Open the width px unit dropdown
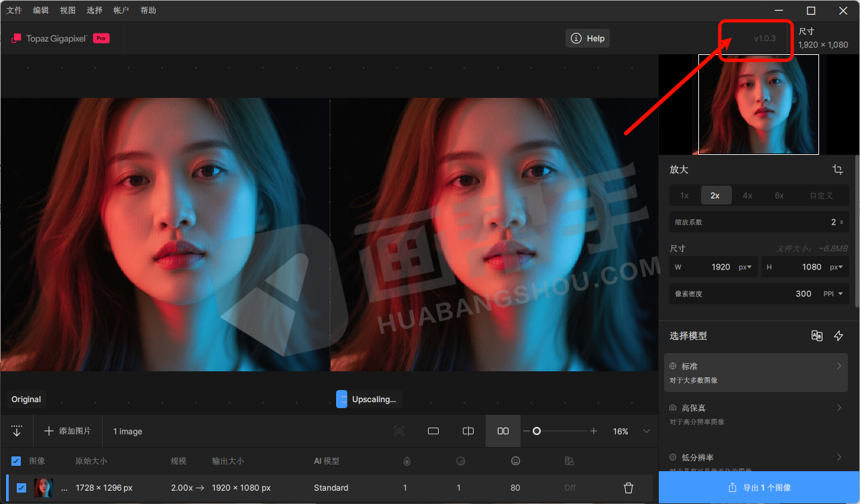The width and height of the screenshot is (860, 504). (745, 267)
